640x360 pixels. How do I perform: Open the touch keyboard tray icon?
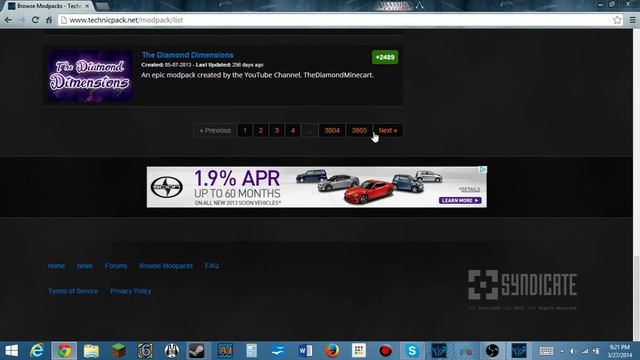(x=546, y=351)
